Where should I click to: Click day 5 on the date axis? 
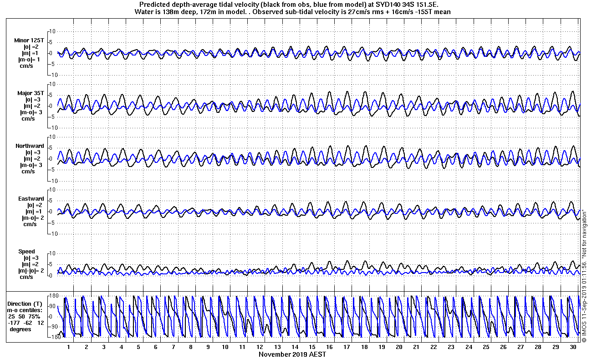click(x=138, y=347)
